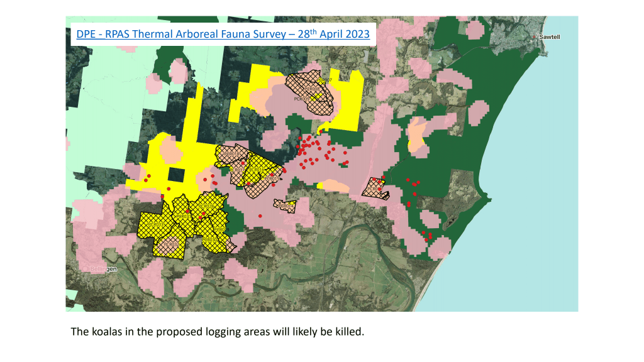Click the Bellingen town label

(99, 269)
